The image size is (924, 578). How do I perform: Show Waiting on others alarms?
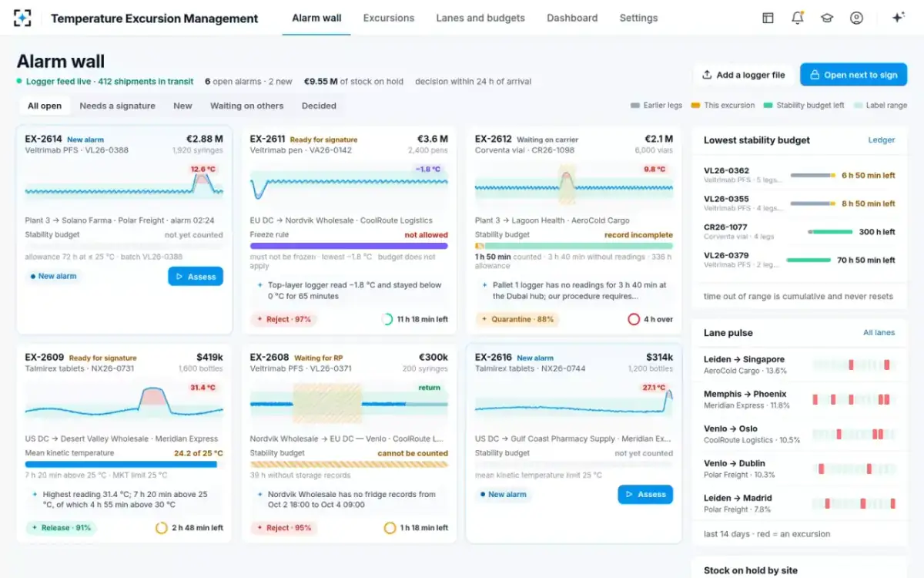click(x=247, y=106)
